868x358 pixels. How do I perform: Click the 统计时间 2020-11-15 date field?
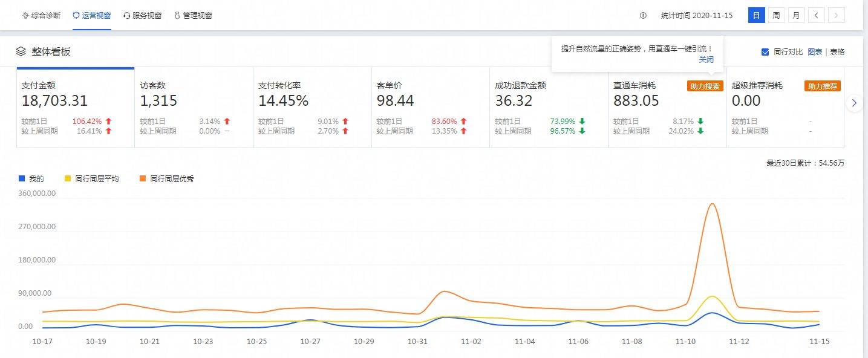(697, 16)
